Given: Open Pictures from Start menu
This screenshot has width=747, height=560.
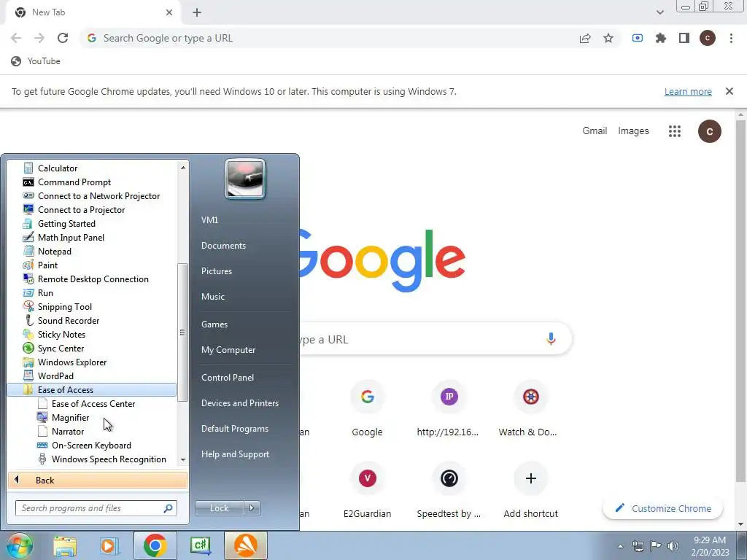Looking at the screenshot, I should point(216,271).
